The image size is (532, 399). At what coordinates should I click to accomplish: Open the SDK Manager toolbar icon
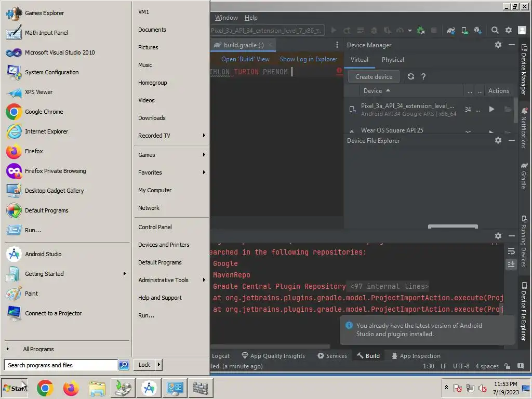pos(478,31)
